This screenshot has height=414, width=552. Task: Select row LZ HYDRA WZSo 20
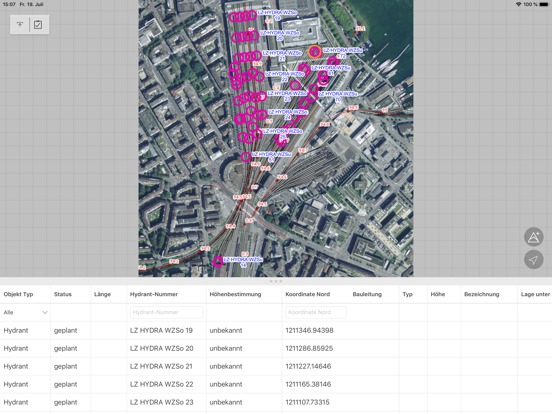click(276, 349)
